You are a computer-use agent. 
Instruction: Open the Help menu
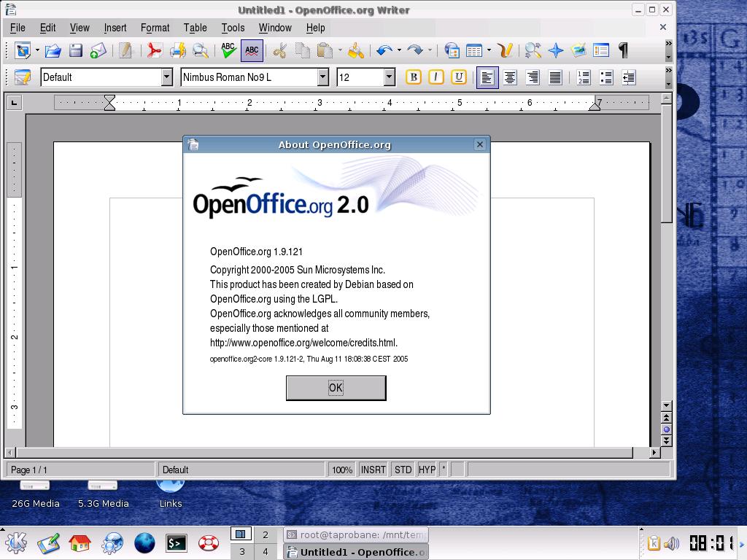315,28
